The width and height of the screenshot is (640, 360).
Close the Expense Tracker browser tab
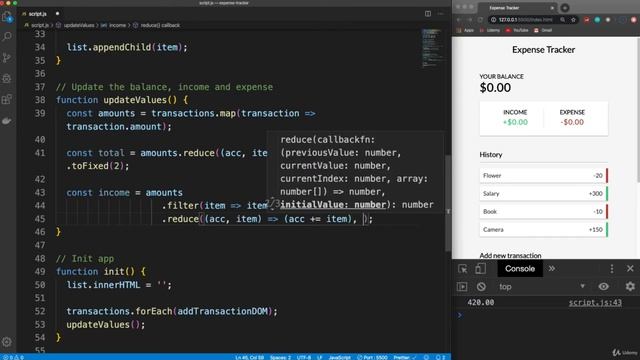click(552, 8)
